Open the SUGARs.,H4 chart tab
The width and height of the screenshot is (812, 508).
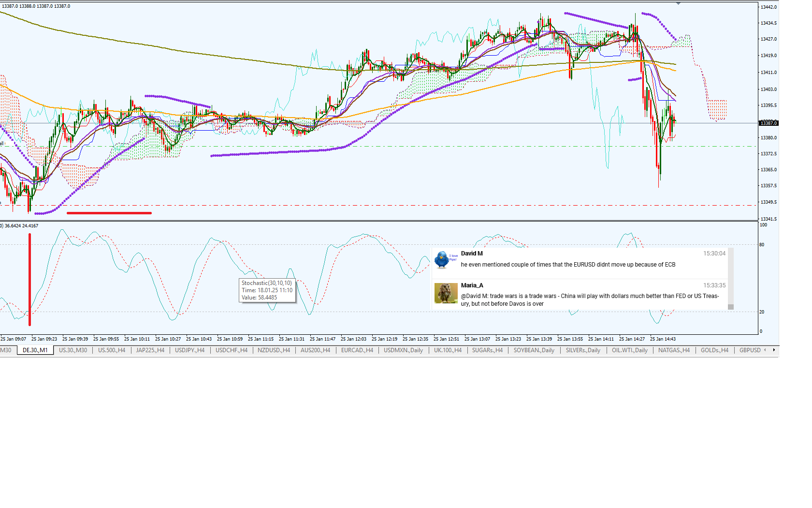[487, 350]
